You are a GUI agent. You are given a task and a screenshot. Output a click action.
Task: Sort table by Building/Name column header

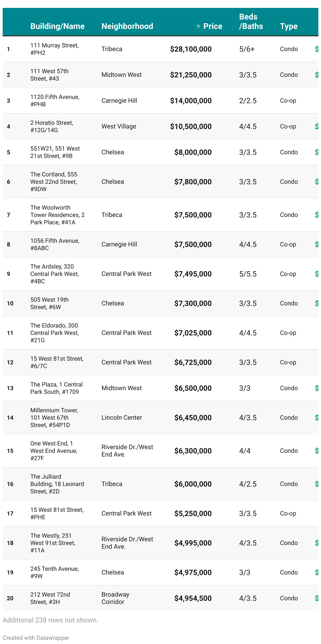pyautogui.click(x=57, y=26)
